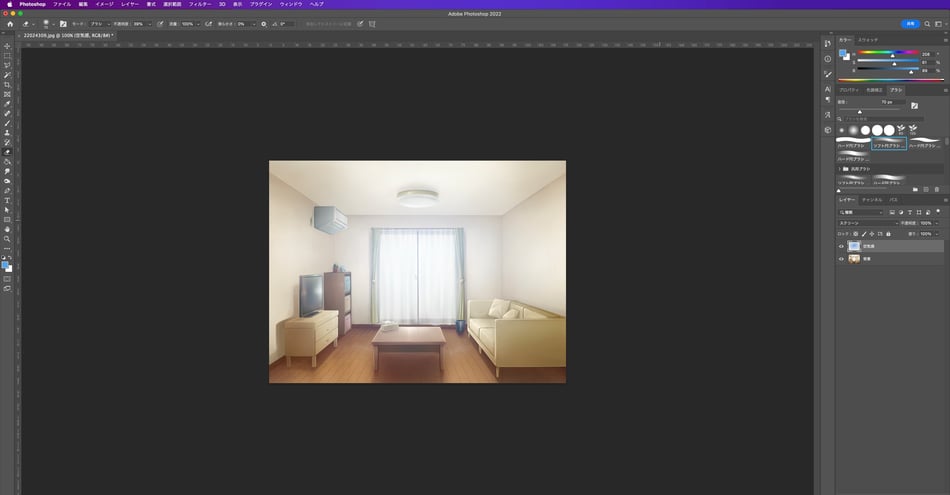Open the フィルター menu
This screenshot has width=950, height=495.
click(x=200, y=4)
